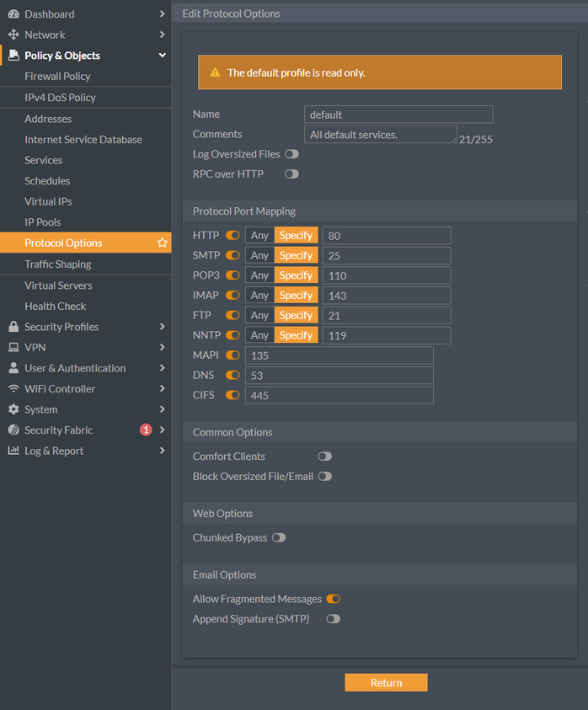This screenshot has width=588, height=710.
Task: Click the Security Profiles lock icon
Action: (x=13, y=327)
